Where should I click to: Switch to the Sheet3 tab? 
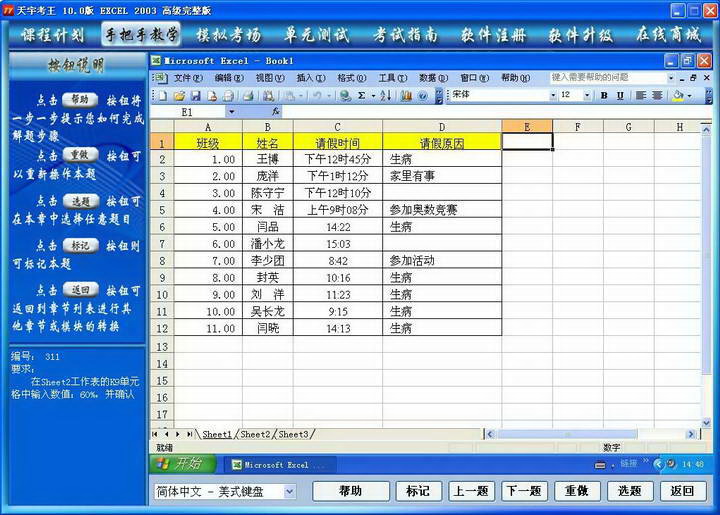[293, 434]
